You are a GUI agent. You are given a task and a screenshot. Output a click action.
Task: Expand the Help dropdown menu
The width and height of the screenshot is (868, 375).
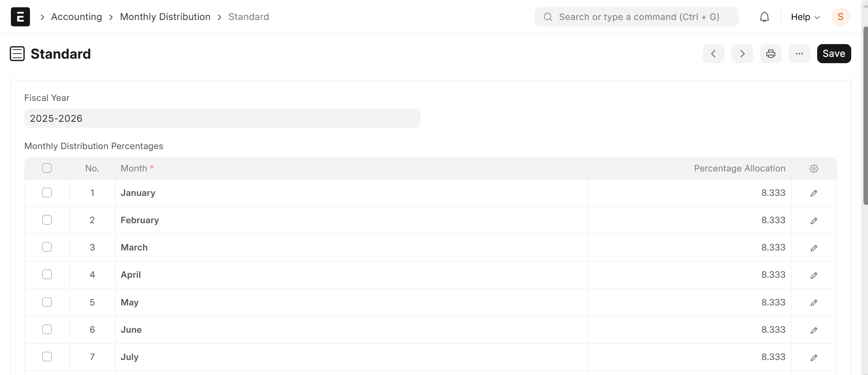tap(805, 17)
